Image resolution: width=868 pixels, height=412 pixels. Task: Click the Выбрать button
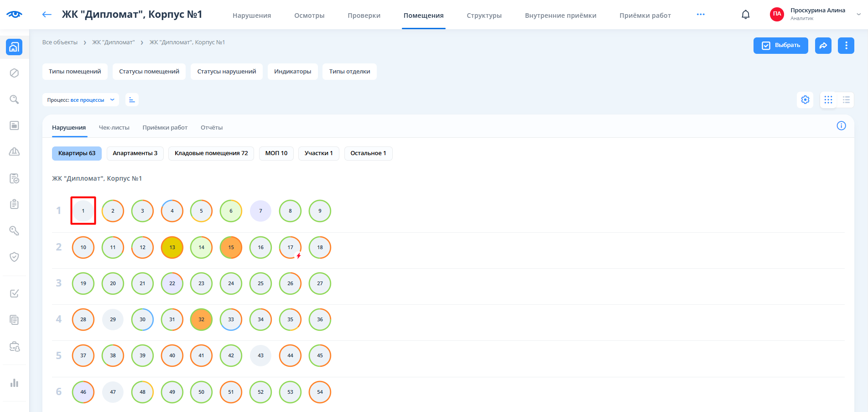tap(780, 45)
